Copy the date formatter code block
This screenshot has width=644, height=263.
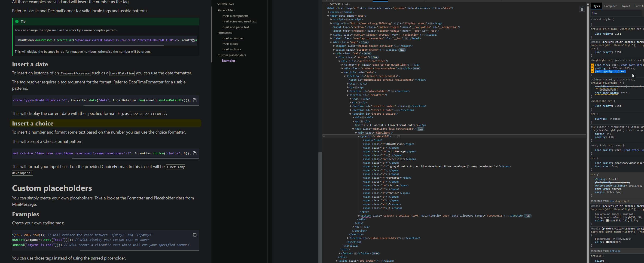pos(195,100)
